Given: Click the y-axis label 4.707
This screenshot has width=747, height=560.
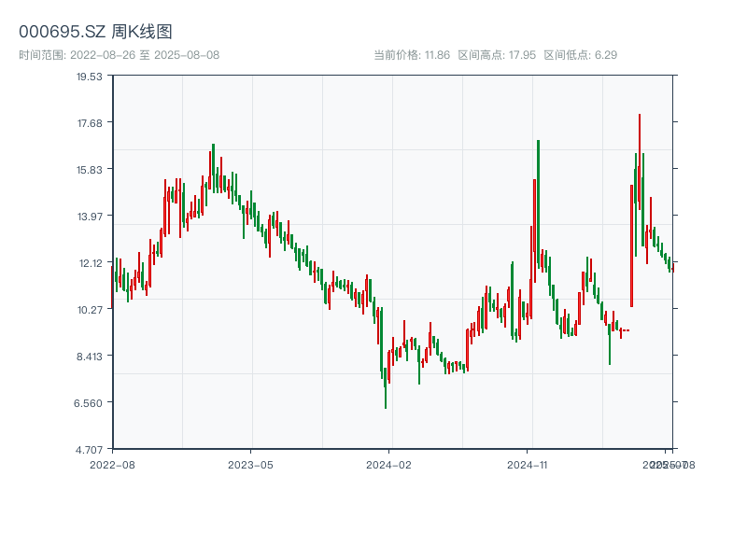Looking at the screenshot, I should (89, 450).
